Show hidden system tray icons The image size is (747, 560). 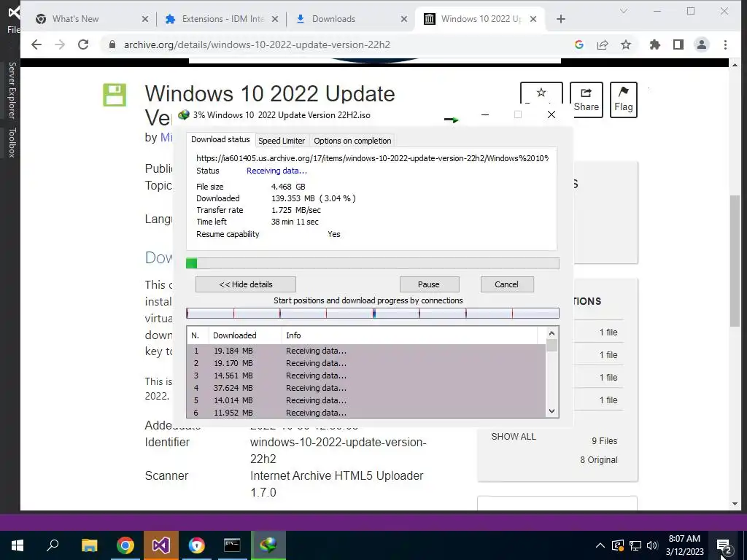[600, 545]
